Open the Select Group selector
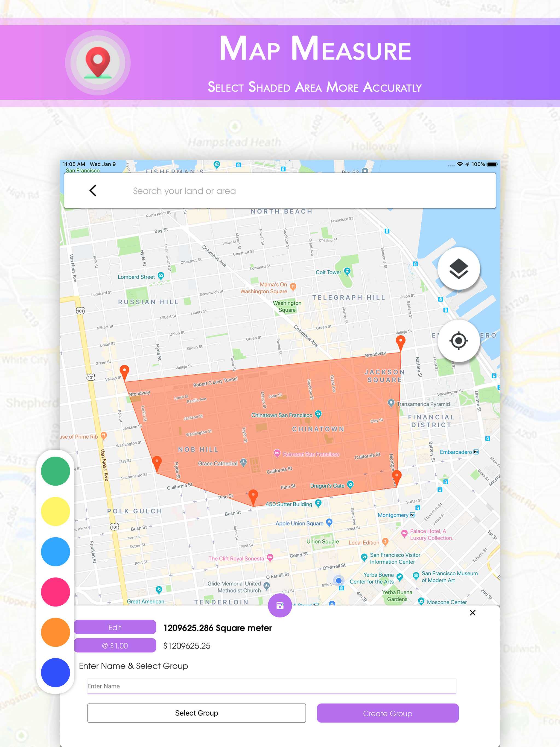560x747 pixels. point(197,713)
